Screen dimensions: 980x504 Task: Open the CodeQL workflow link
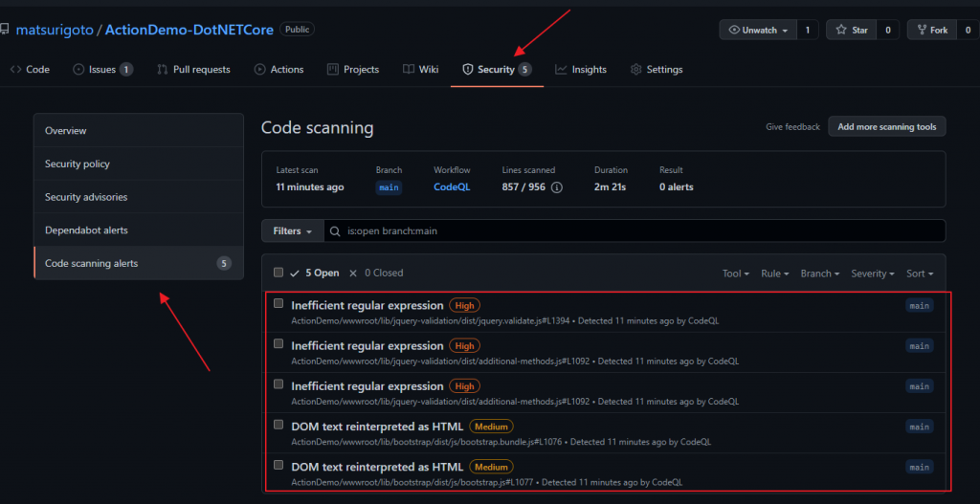452,186
